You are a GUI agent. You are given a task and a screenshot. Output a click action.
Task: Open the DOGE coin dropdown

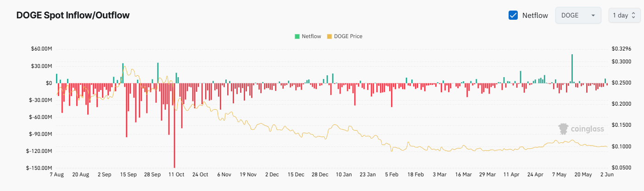click(x=578, y=15)
